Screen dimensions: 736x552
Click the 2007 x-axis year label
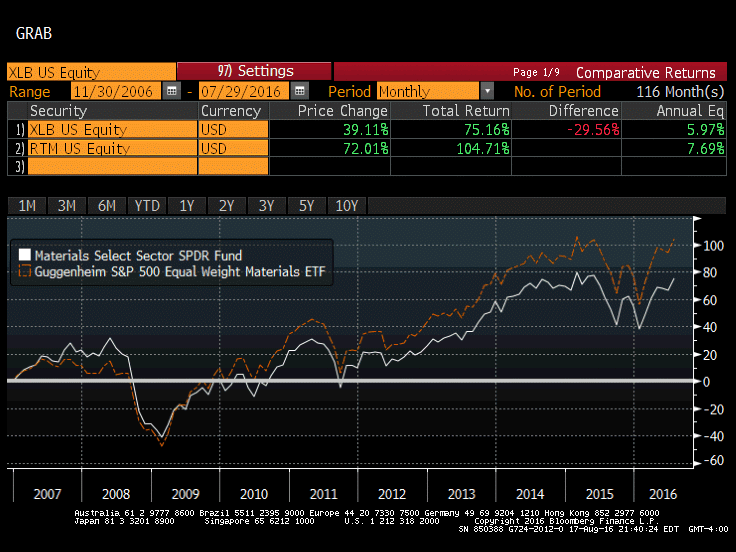pos(47,494)
